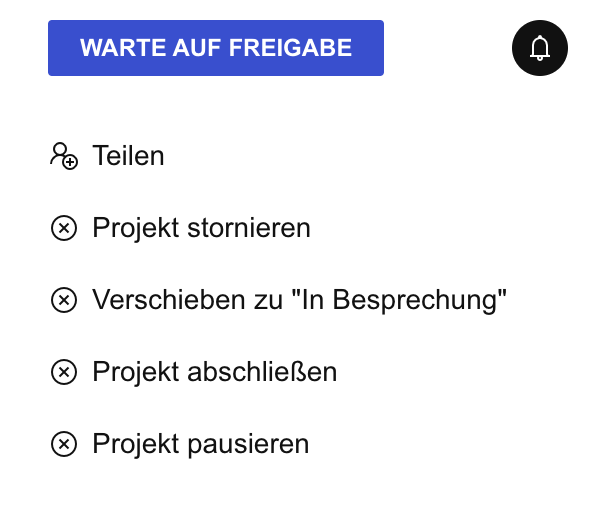Click the word "stornieren" in the menu
This screenshot has height=512, width=608.
pos(249,228)
